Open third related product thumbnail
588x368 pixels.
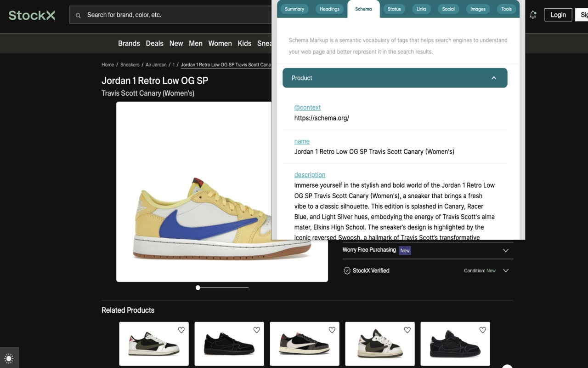(305, 344)
